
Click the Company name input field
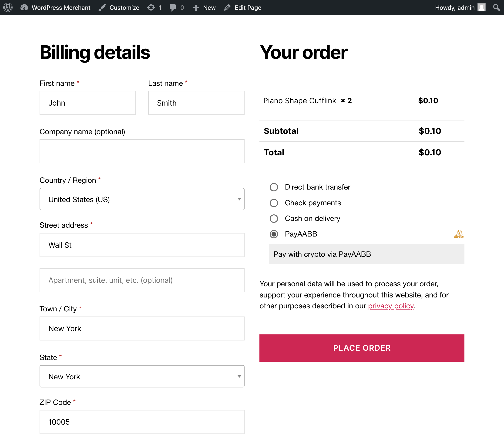142,151
